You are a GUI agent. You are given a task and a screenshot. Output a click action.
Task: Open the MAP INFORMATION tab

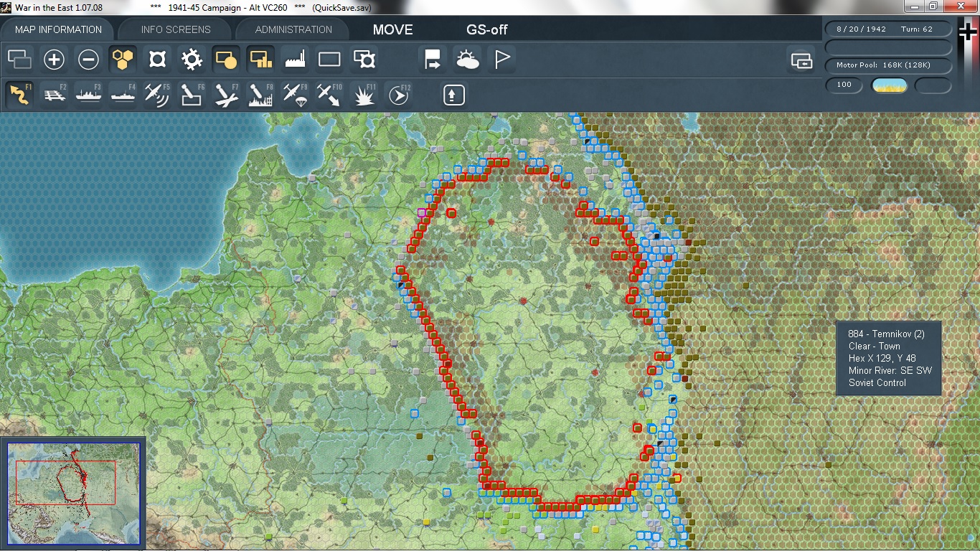coord(58,29)
